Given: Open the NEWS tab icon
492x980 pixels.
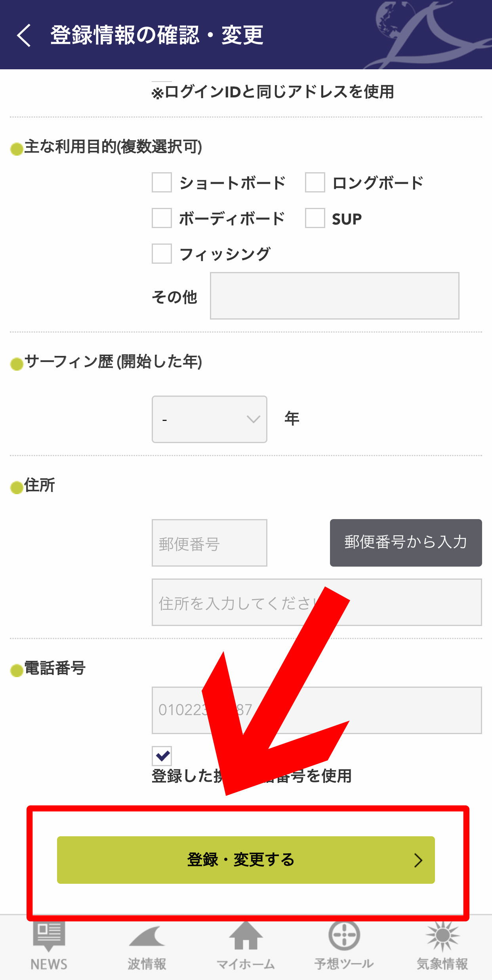Looking at the screenshot, I should (49, 937).
